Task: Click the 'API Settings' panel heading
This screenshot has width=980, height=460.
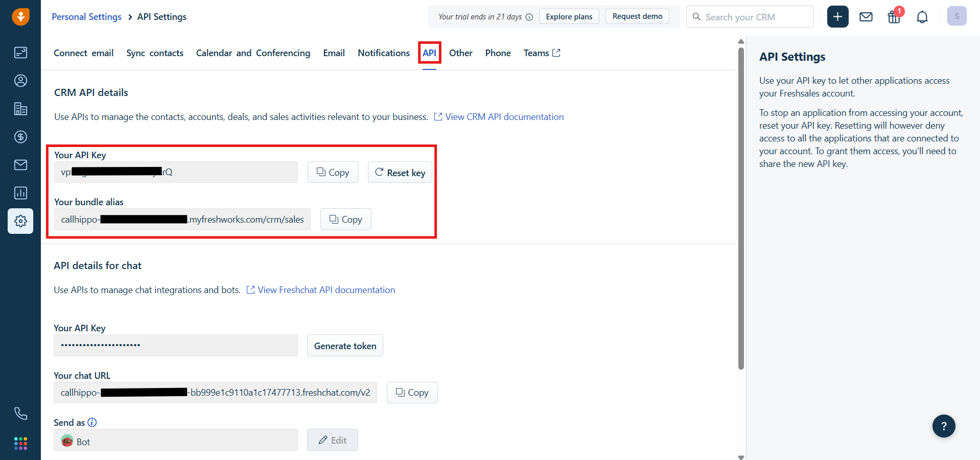Action: click(x=792, y=57)
